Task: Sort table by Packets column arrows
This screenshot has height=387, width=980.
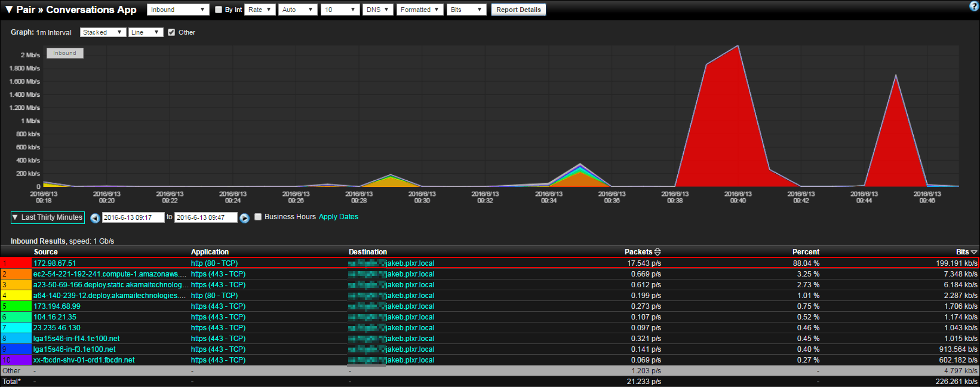Action: pos(658,252)
